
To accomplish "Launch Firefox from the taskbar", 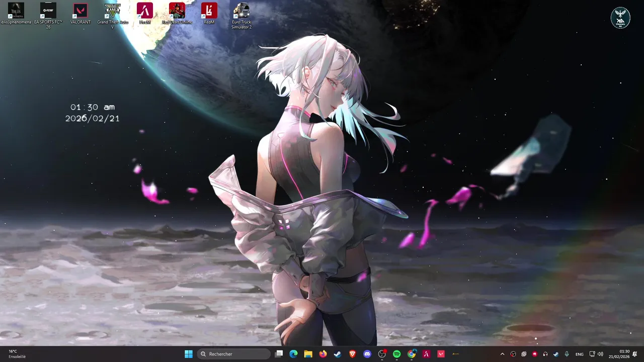I will pyautogui.click(x=323, y=354).
